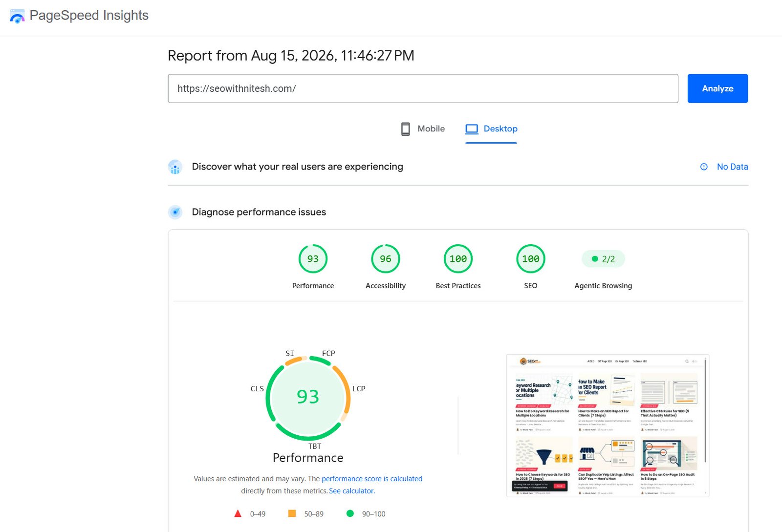Click the Diagnose performance issues icon
Screen dimensions: 782x532
tap(175, 212)
